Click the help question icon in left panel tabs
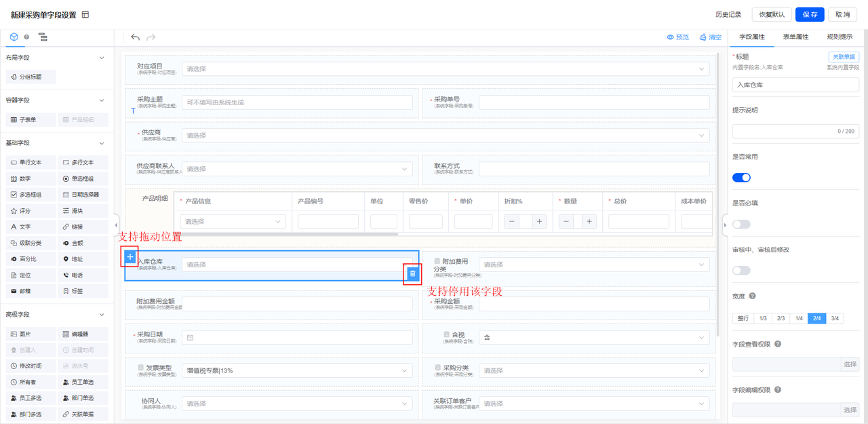Viewport: 868px width, 424px height. pos(26,37)
